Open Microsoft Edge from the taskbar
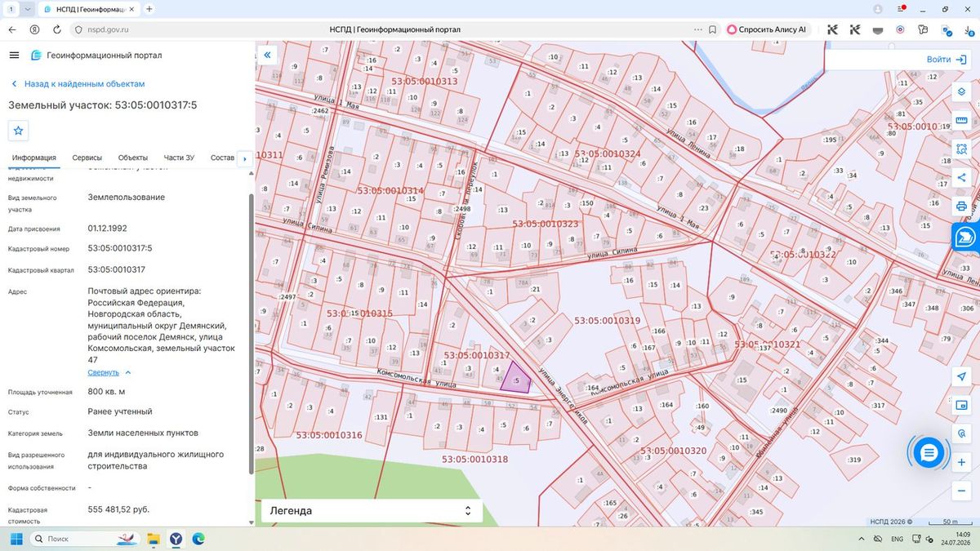This screenshot has height=551, width=980. 198,539
